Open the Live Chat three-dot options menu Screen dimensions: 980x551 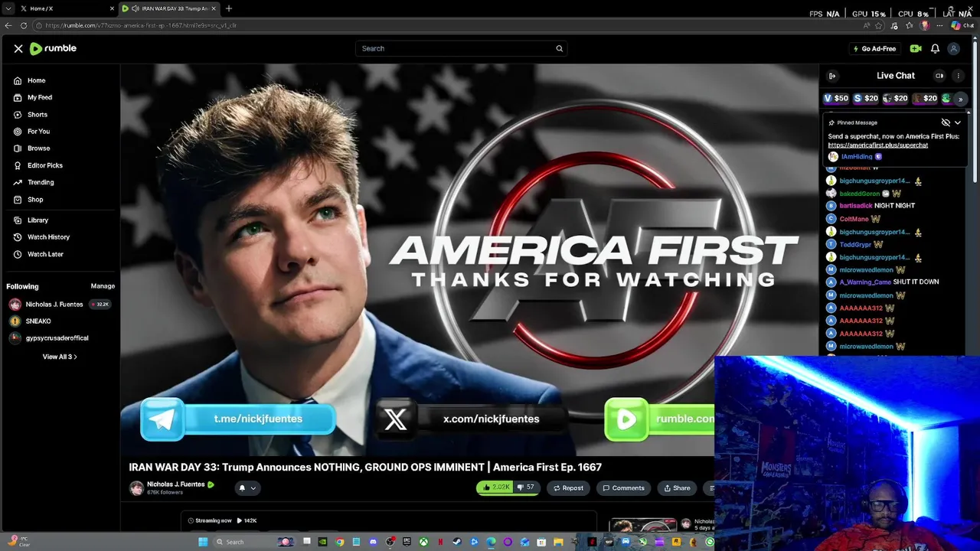pyautogui.click(x=958, y=76)
